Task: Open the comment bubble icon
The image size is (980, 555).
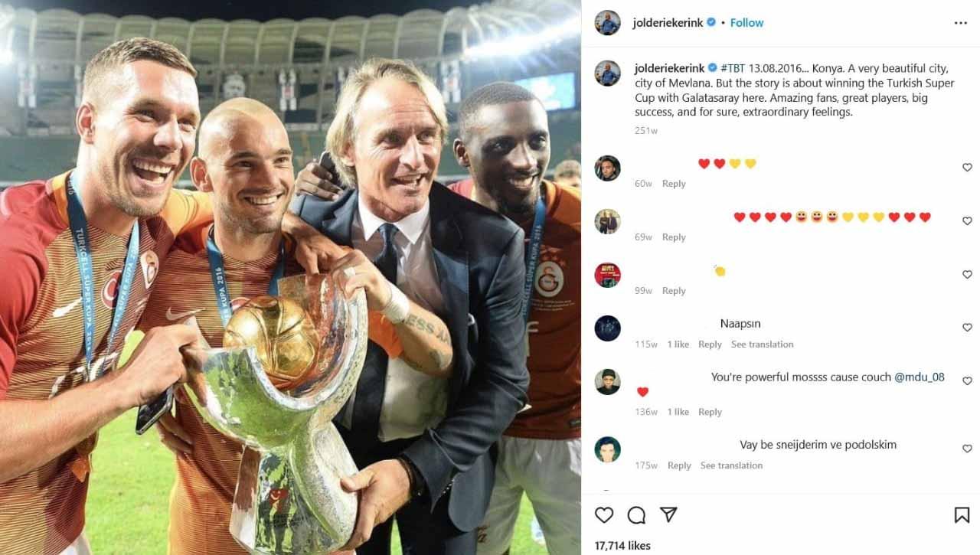Action: pos(636,515)
